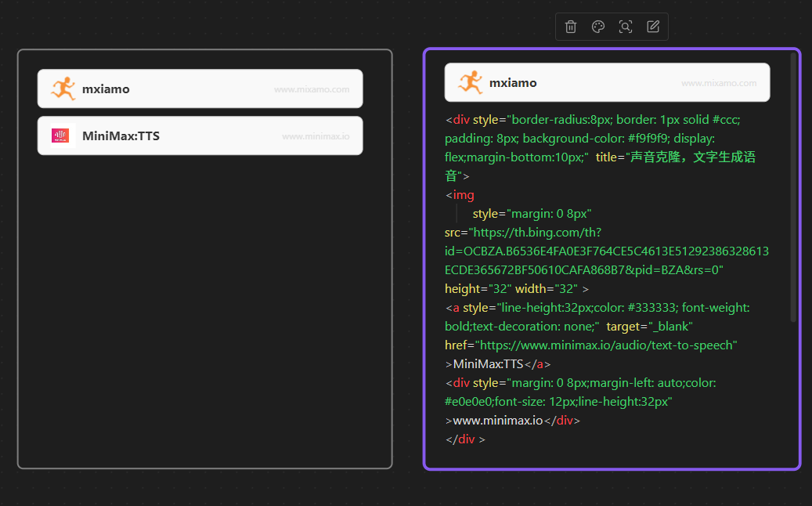Click the mxiamo runner icon in left card
The image size is (812, 506).
coord(63,89)
